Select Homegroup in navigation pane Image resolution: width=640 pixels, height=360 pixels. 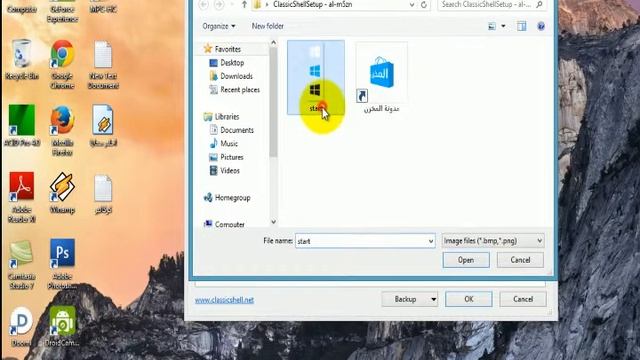point(227,198)
